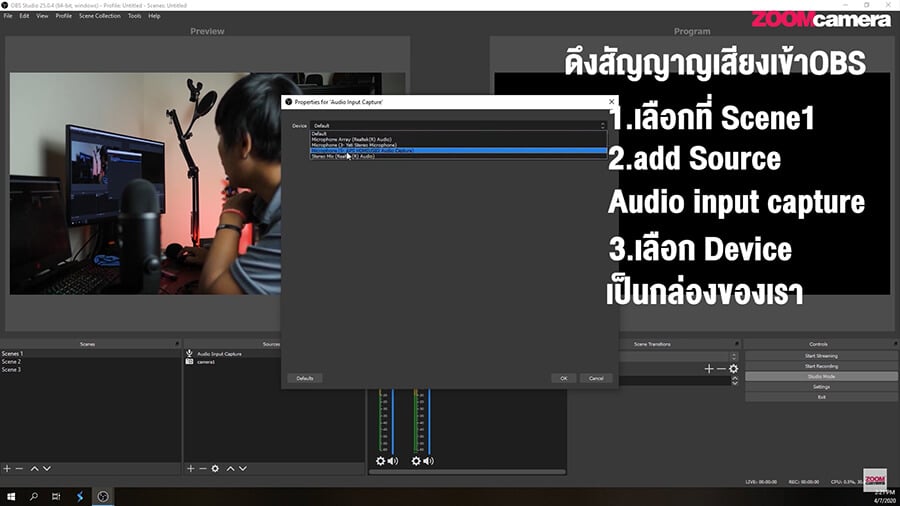This screenshot has height=506, width=900.
Task: Click the second mixer channel's blue volume slider
Action: click(429, 422)
